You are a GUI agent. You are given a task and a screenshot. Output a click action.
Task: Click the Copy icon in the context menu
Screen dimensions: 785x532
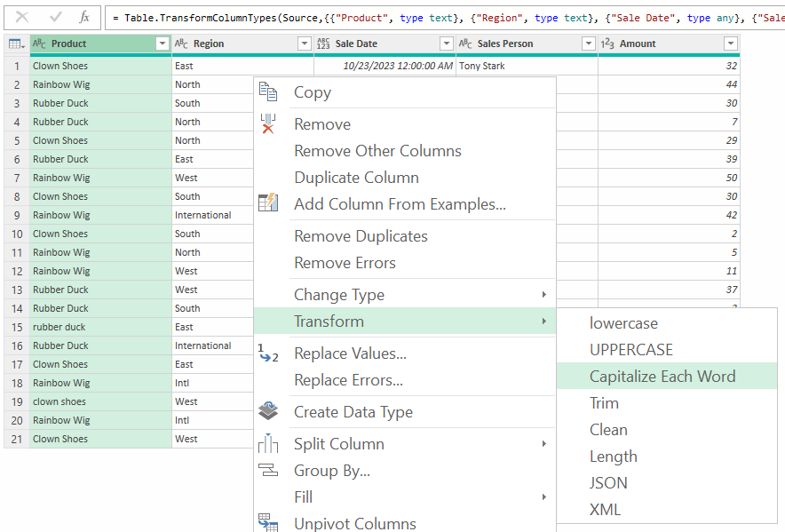pyautogui.click(x=268, y=92)
